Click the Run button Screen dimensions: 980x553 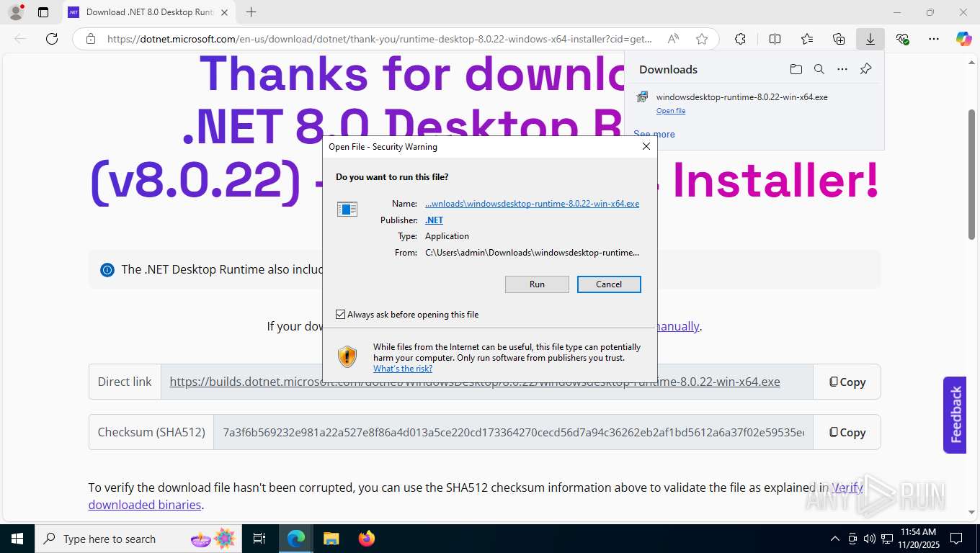[x=537, y=284]
